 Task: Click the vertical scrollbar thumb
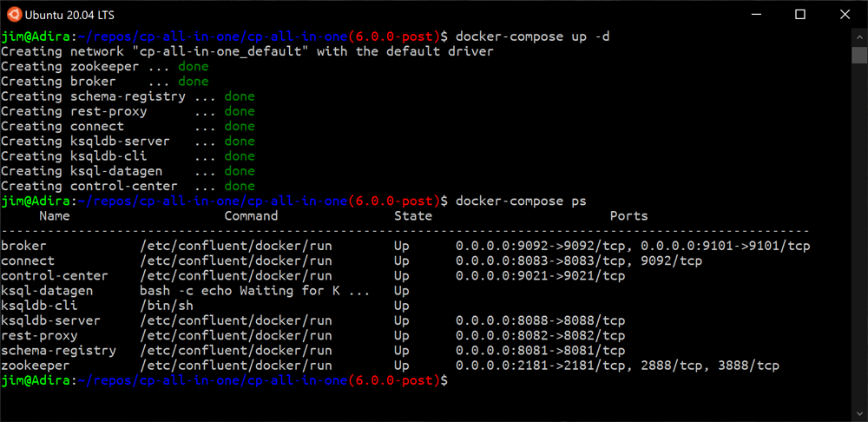click(x=859, y=56)
